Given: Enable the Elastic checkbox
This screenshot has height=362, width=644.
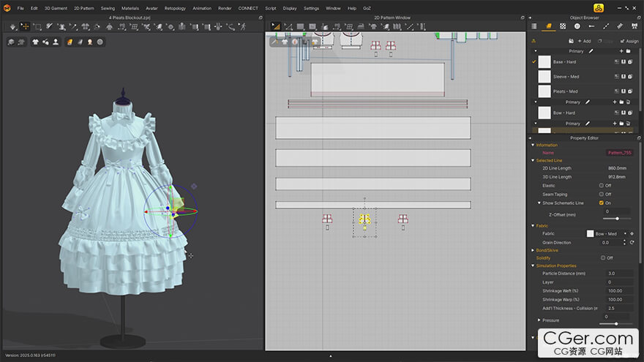Looking at the screenshot, I should point(602,186).
